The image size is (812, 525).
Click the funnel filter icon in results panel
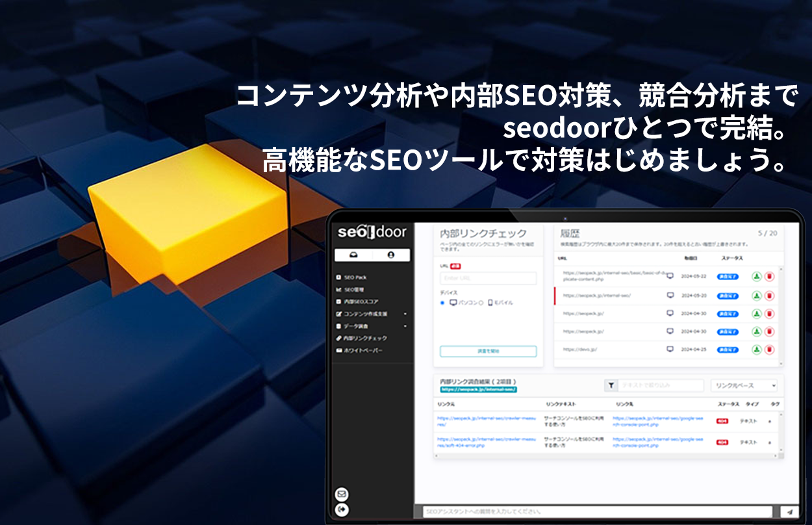click(x=611, y=385)
